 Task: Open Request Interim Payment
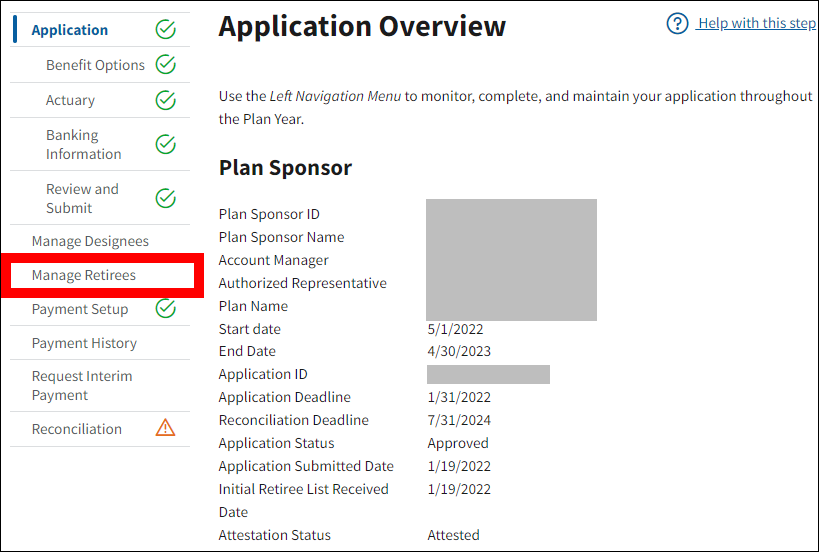coord(82,385)
